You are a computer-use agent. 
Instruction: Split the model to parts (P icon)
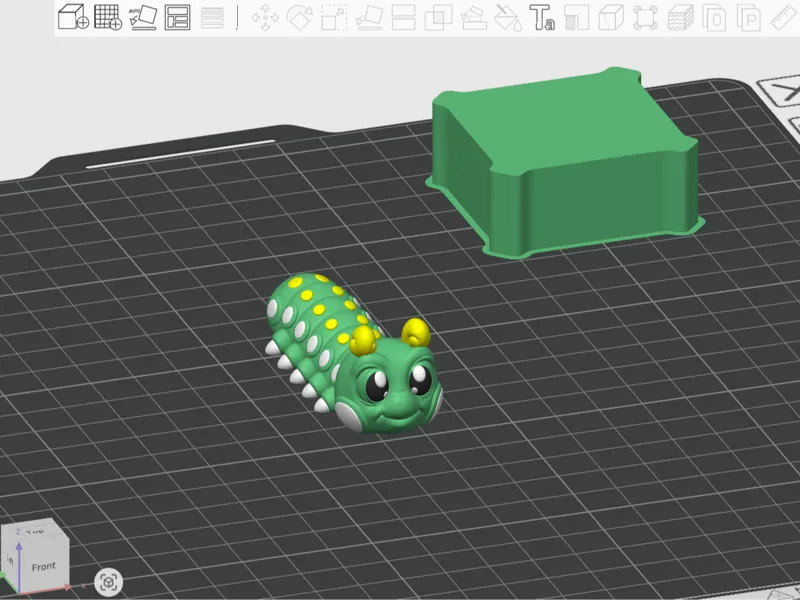pos(748,18)
